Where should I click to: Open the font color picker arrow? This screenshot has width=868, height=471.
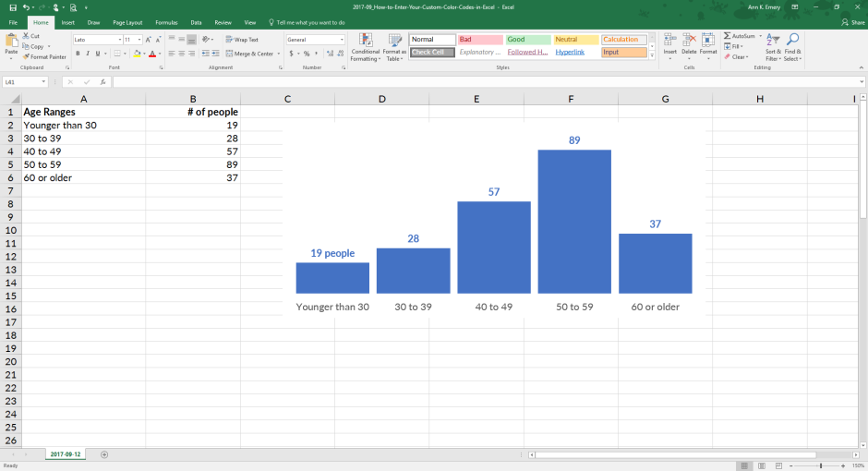coord(160,54)
